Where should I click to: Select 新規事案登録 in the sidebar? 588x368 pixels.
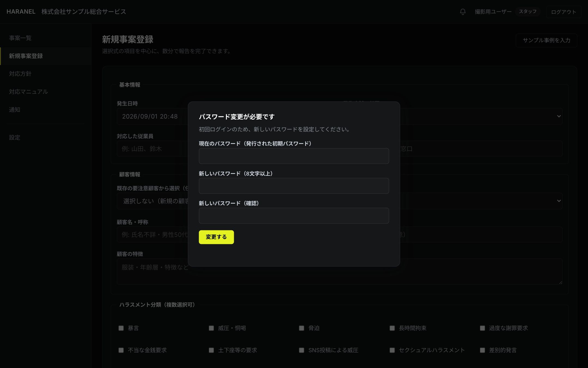click(x=45, y=56)
